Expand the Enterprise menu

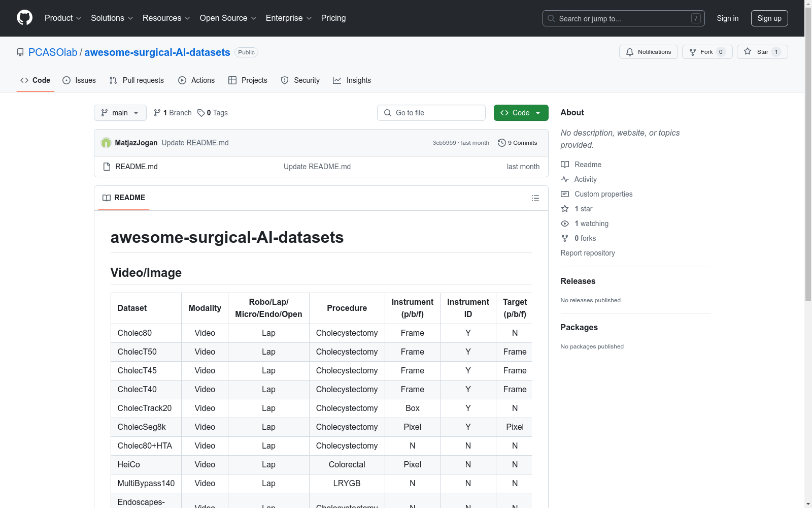tap(289, 18)
